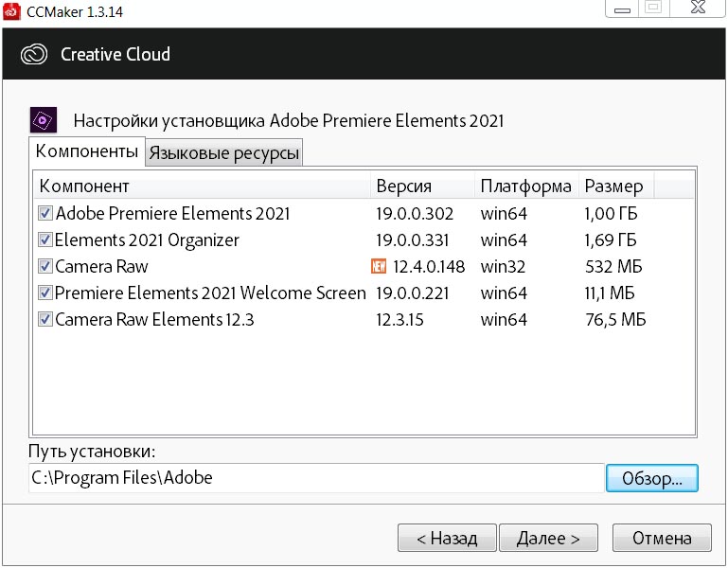728x568 pixels.
Task: Select the Premiere Elements 2021 Welcome Screen label
Action: pos(210,293)
